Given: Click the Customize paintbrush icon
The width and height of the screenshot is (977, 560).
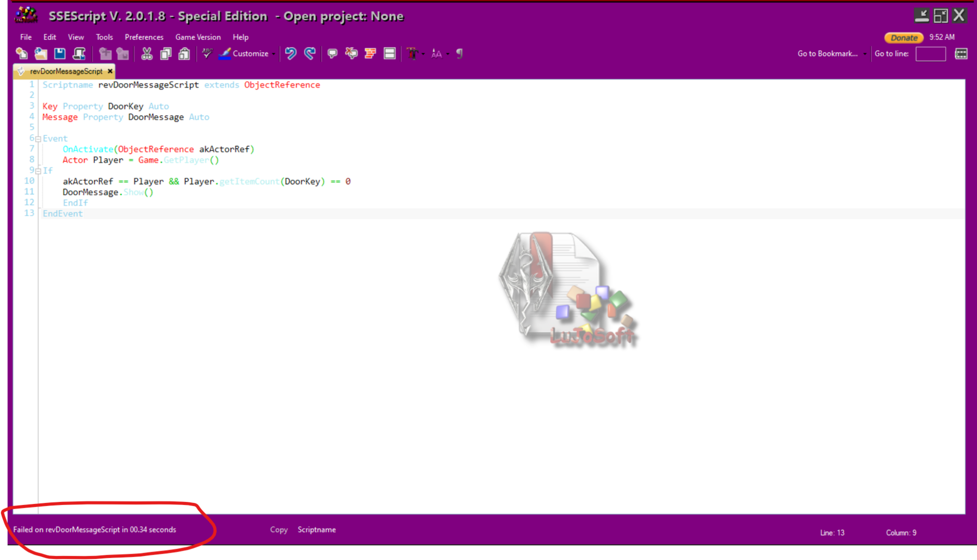Looking at the screenshot, I should (225, 53).
